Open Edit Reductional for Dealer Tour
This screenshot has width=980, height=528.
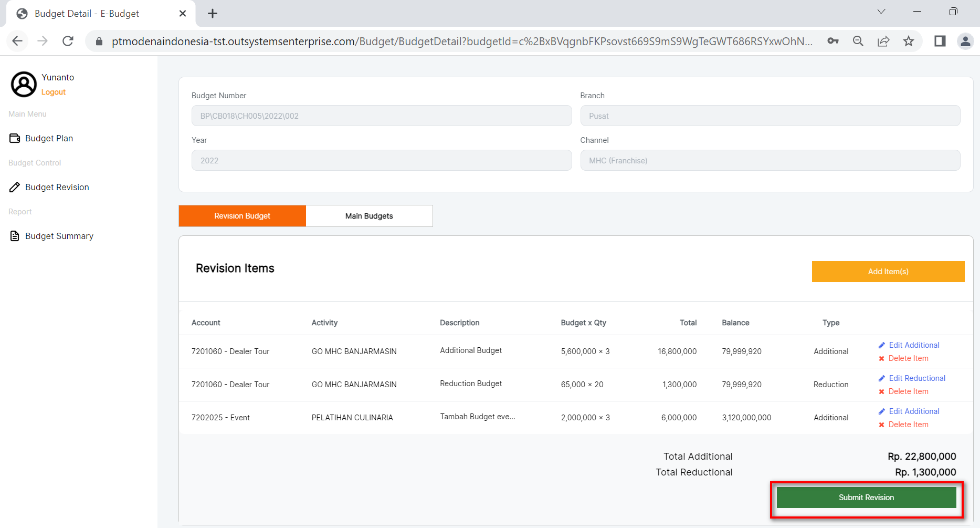(916, 378)
